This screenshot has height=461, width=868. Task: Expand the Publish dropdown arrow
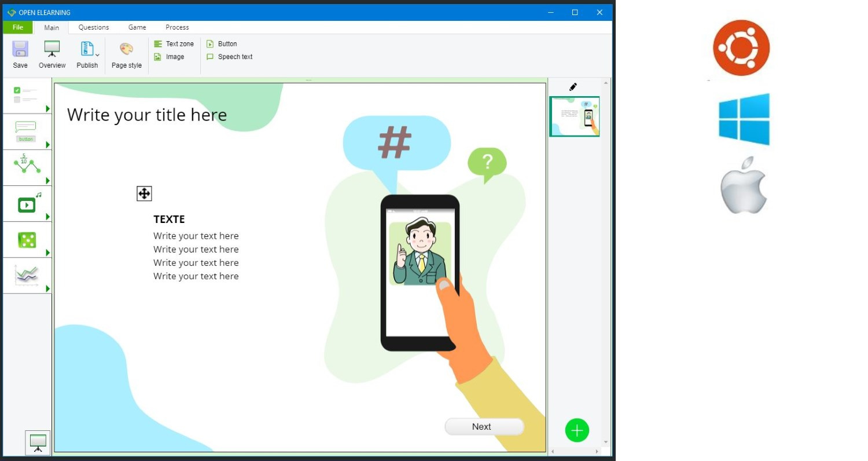pyautogui.click(x=97, y=56)
